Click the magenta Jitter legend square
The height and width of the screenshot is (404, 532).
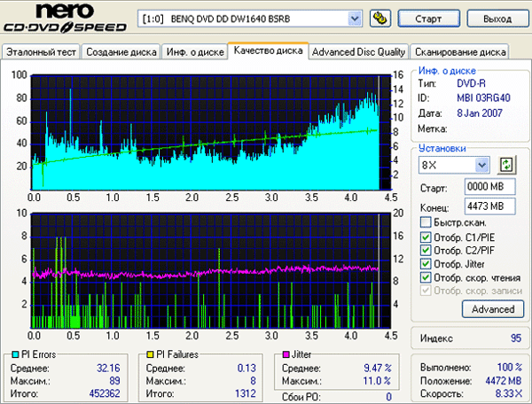tap(284, 354)
